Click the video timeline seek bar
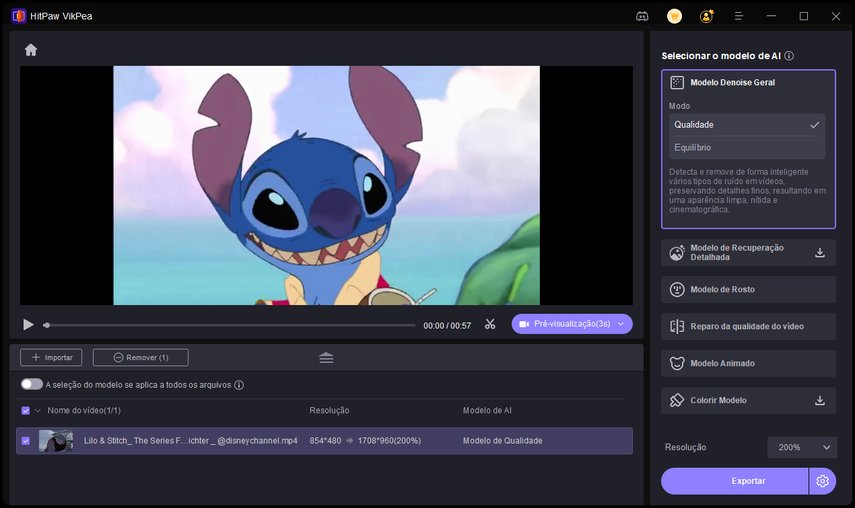Image resolution: width=855 pixels, height=508 pixels. pos(230,325)
